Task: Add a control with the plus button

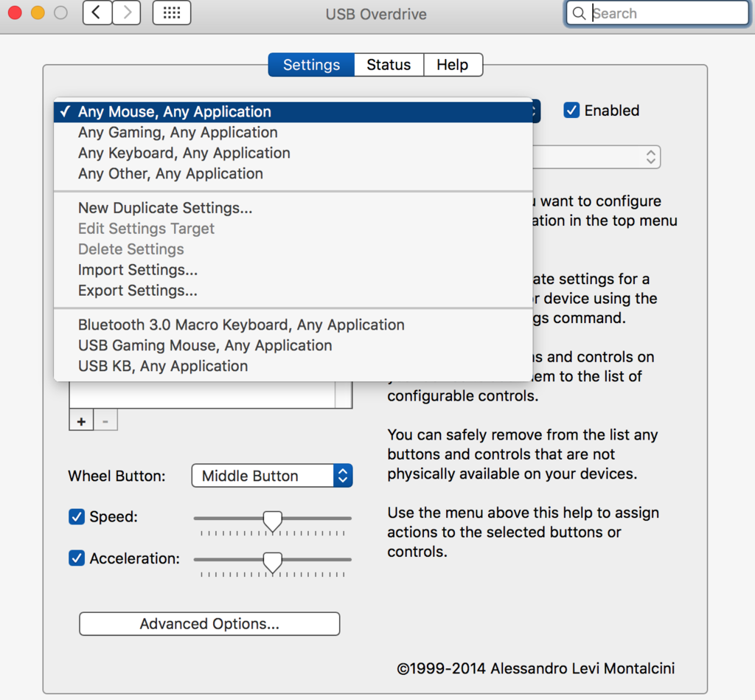Action: pos(81,421)
